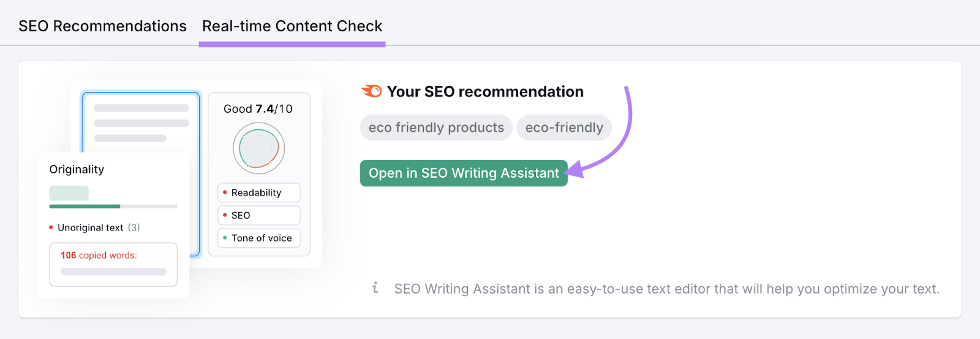Click the red bullet beside Unoriginal text
The image size is (980, 339).
(x=51, y=227)
